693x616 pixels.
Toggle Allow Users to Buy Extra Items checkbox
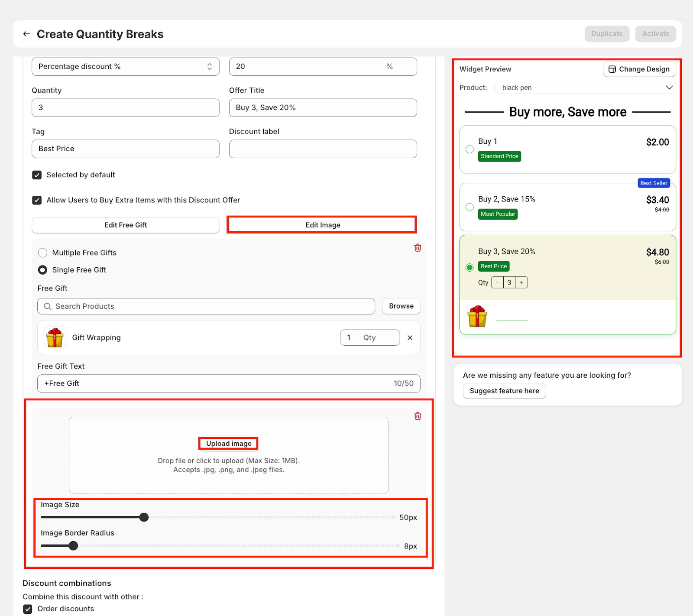tap(37, 200)
